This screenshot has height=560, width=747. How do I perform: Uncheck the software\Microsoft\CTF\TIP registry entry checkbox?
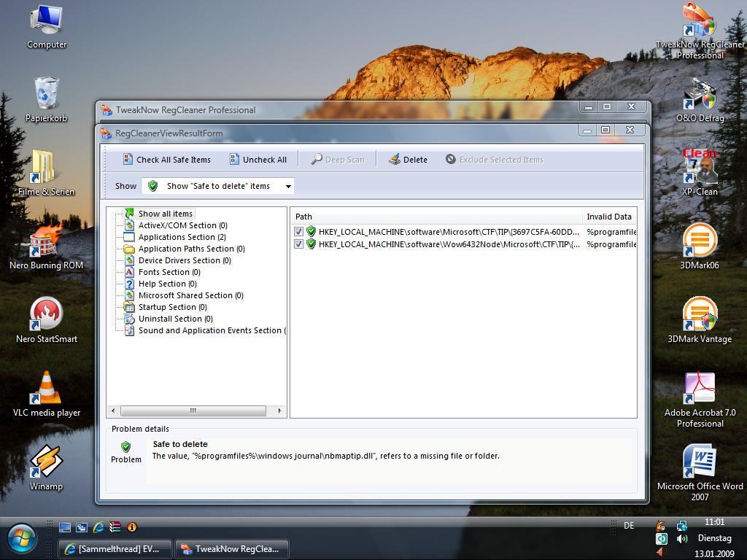[x=298, y=232]
